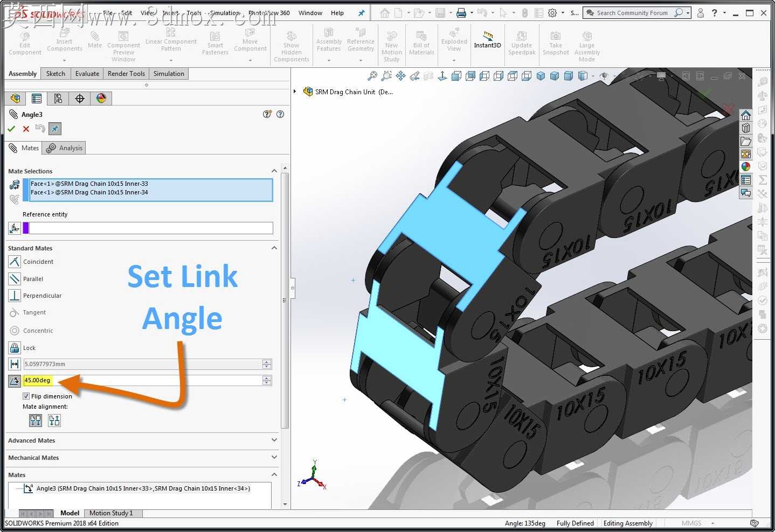Click the Print toolbar icon
Screen dimensions: 775x532
coord(461,12)
